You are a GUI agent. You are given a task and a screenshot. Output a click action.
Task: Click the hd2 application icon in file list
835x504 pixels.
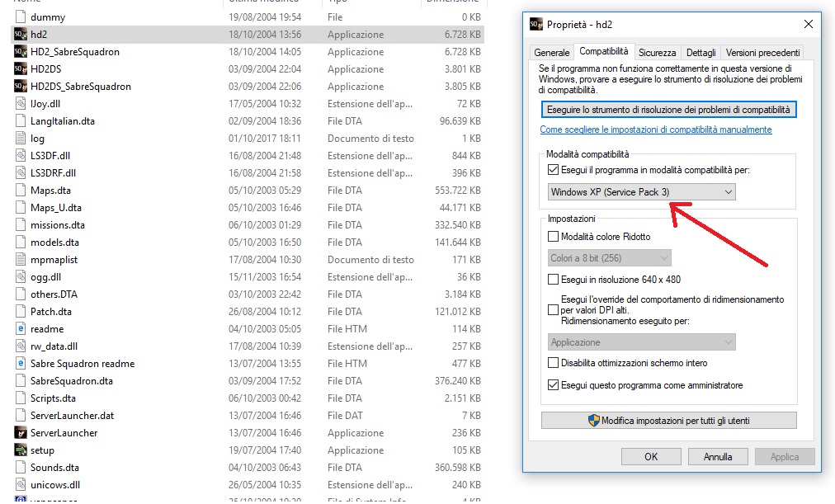coord(21,35)
